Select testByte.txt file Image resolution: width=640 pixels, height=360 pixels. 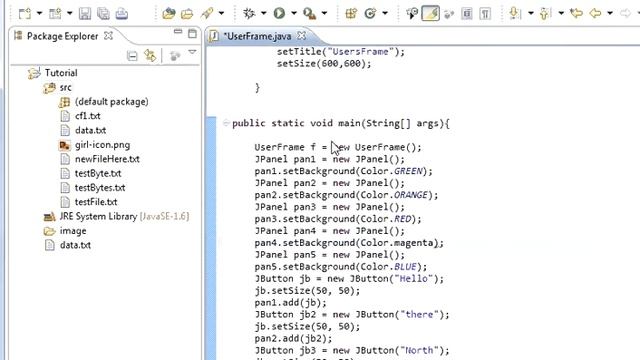98,173
